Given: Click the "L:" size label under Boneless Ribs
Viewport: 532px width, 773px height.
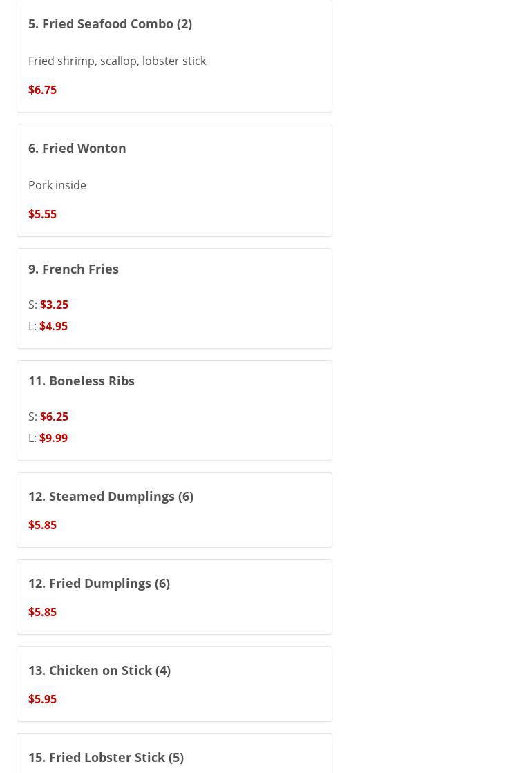Looking at the screenshot, I should (32, 438).
